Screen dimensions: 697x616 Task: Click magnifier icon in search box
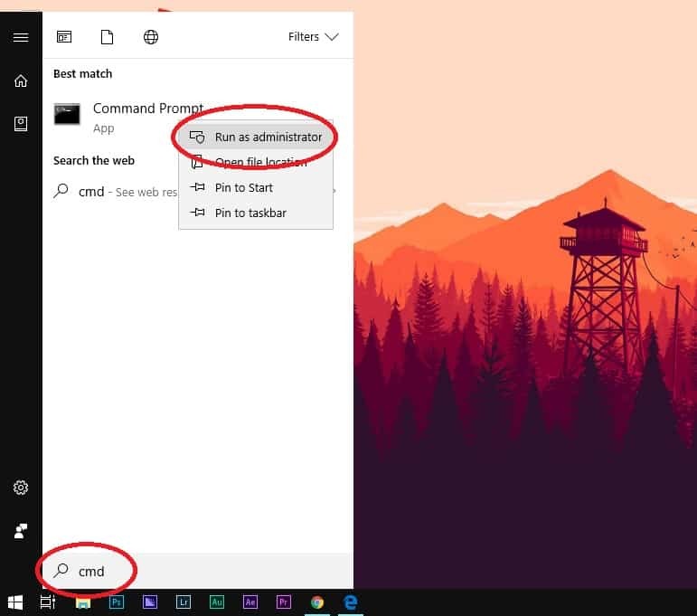(61, 571)
